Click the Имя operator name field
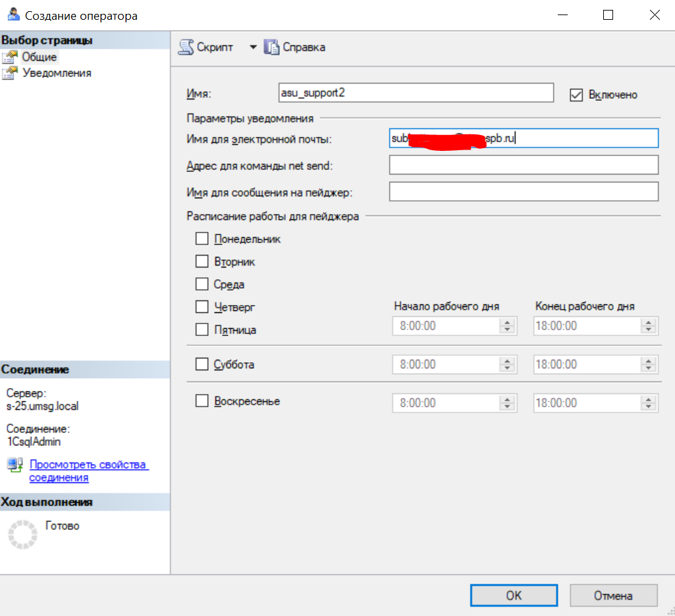 (416, 93)
